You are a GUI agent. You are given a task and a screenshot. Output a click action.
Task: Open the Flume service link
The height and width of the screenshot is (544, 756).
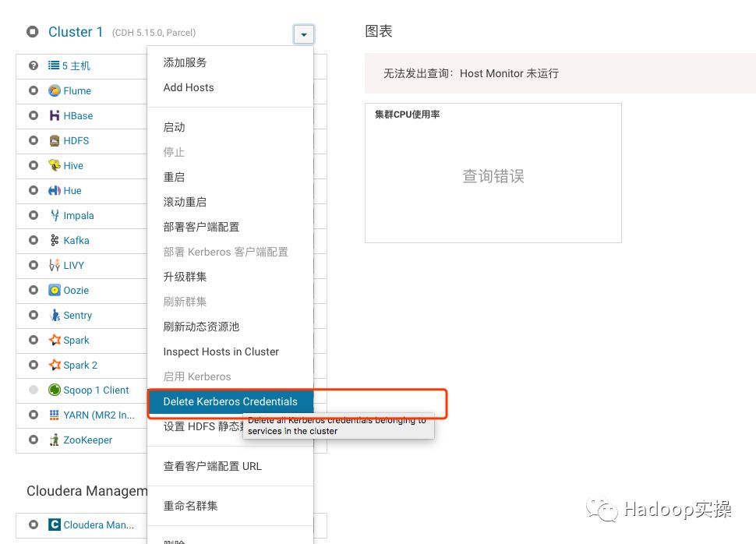[x=77, y=90]
